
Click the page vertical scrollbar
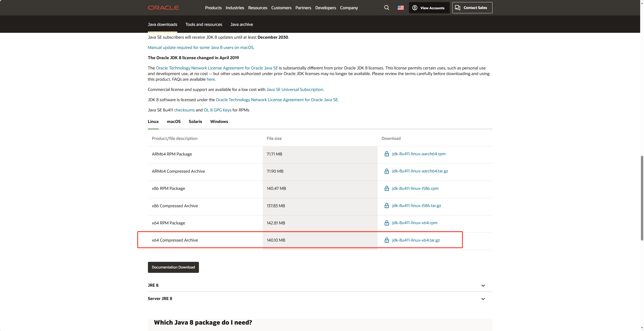pyautogui.click(x=642, y=198)
